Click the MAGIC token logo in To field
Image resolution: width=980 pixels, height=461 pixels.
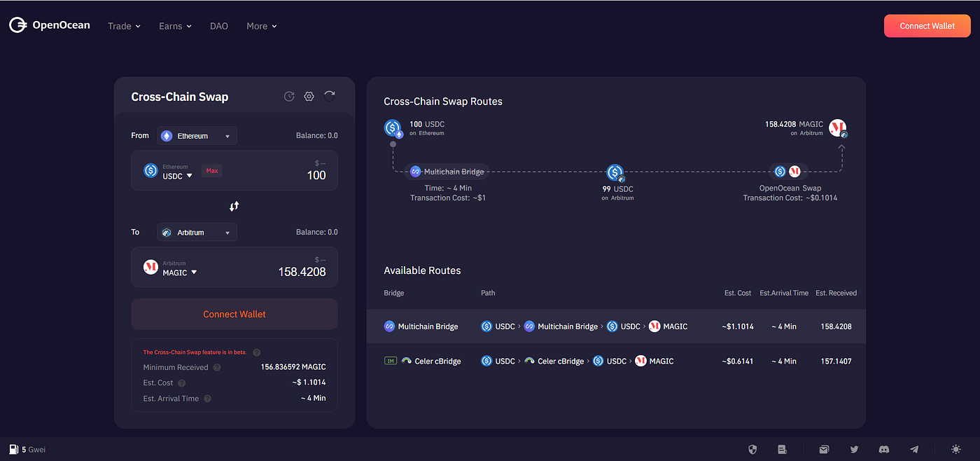[x=150, y=267]
